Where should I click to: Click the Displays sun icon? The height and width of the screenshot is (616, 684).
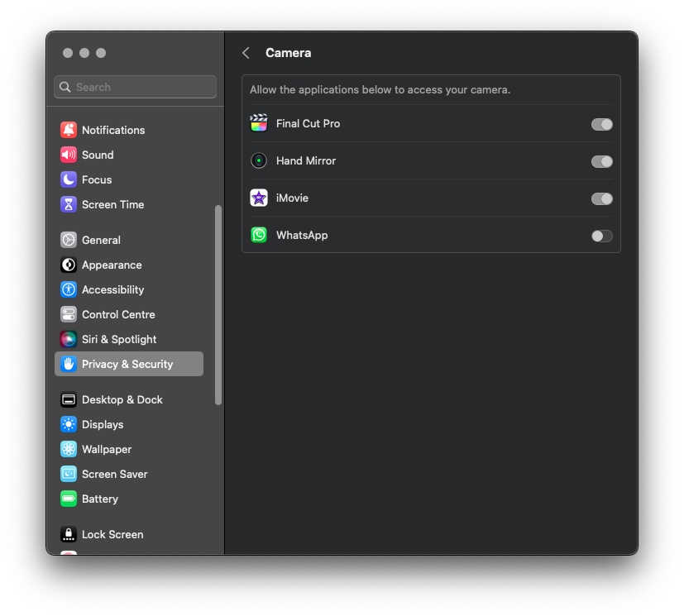(69, 424)
